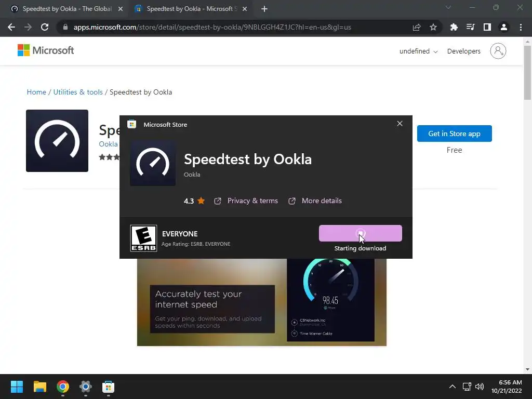Click scrollbar down arrow
This screenshot has height=399, width=532.
tap(527, 369)
